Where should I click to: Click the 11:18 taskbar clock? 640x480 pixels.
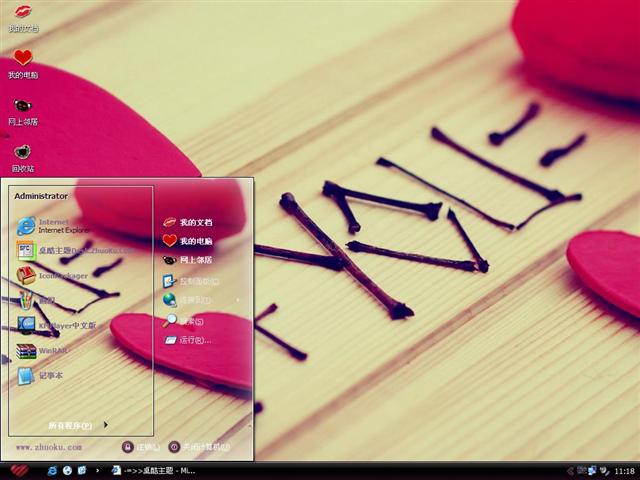point(624,471)
